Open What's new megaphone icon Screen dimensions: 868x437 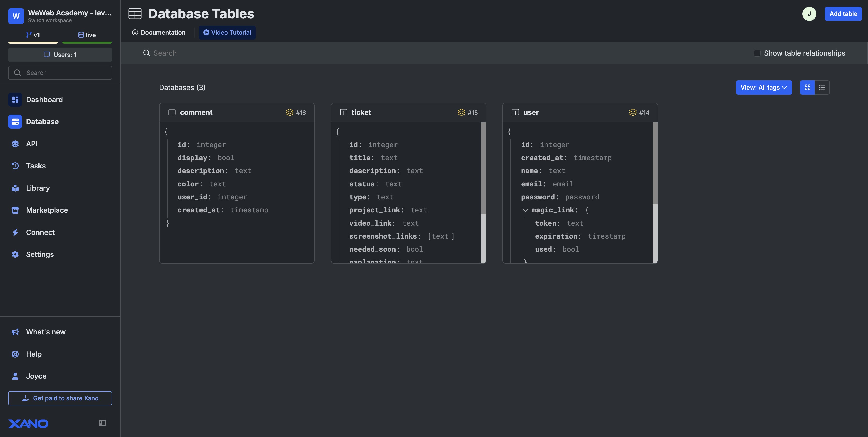15,332
